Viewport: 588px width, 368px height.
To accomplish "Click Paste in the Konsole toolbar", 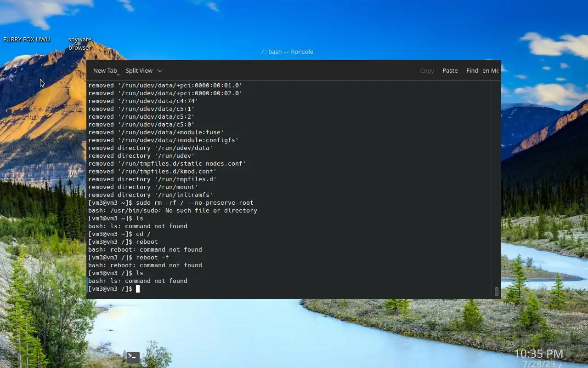I will coord(450,70).
